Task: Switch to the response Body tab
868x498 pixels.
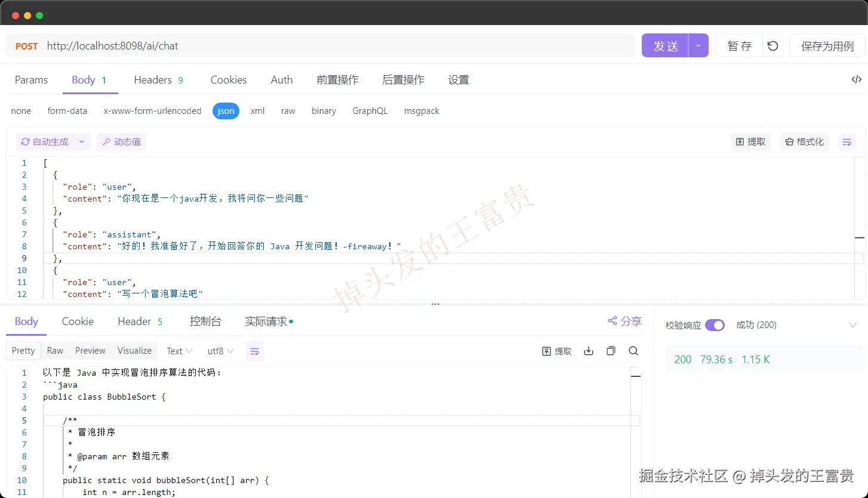Action: point(26,321)
